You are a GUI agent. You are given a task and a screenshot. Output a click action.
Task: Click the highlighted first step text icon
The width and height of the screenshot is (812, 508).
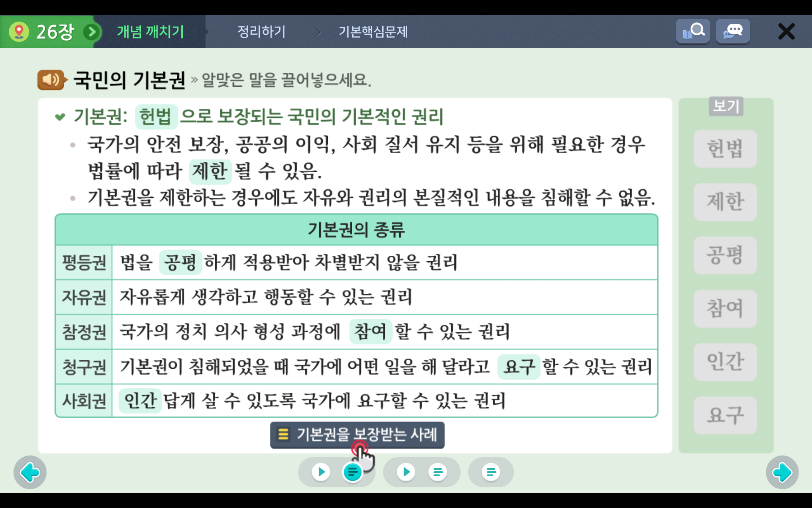pos(352,472)
